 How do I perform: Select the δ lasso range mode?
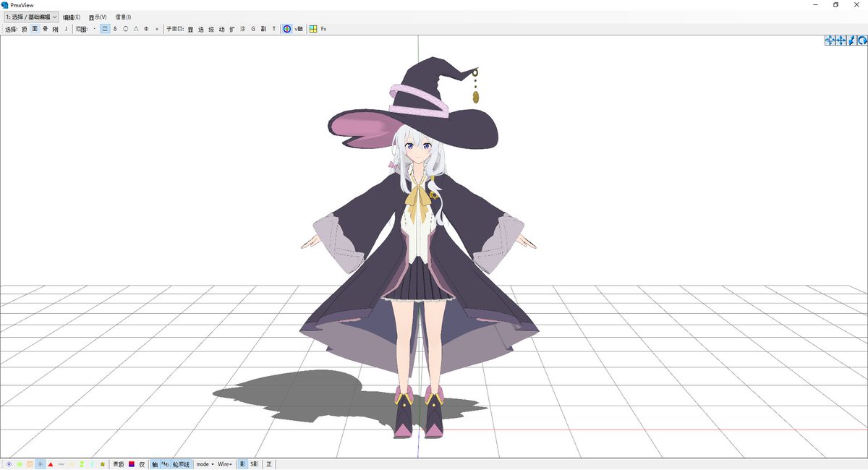pos(115,29)
